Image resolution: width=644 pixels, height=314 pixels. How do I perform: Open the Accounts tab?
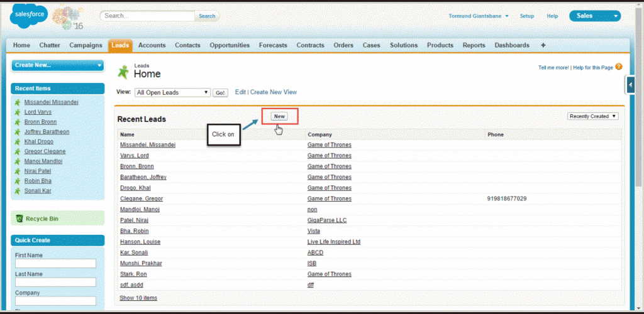[x=152, y=45]
